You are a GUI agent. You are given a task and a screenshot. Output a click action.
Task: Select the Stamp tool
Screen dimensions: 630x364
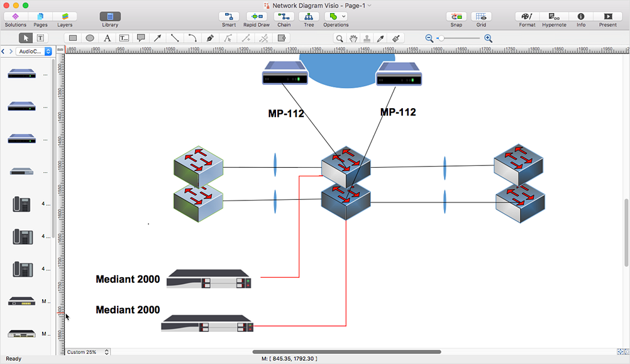(x=367, y=38)
